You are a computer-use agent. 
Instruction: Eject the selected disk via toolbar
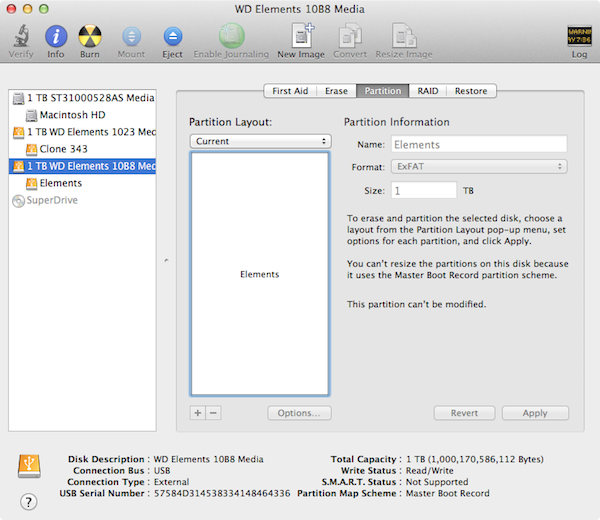pos(172,38)
